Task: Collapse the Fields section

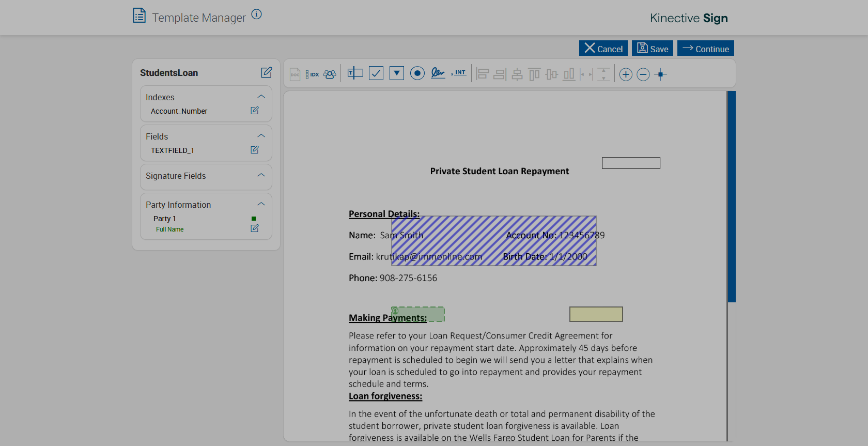Action: click(x=261, y=136)
